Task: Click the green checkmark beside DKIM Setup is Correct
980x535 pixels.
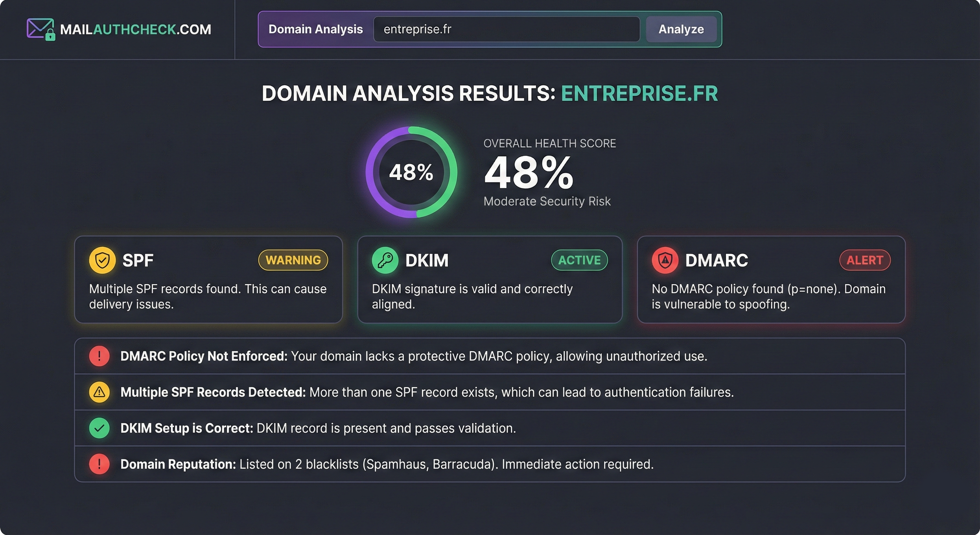Action: tap(99, 428)
